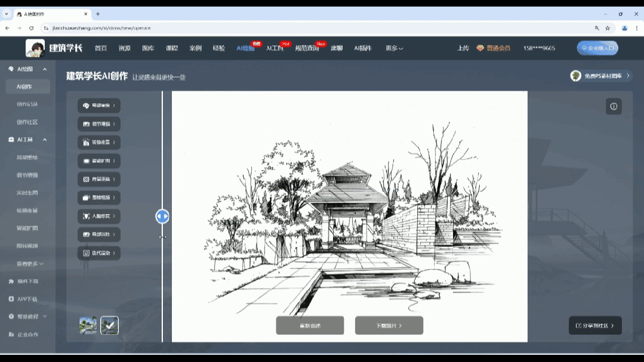Select the original color photo thumbnail
The width and height of the screenshot is (644, 362).
click(88, 326)
